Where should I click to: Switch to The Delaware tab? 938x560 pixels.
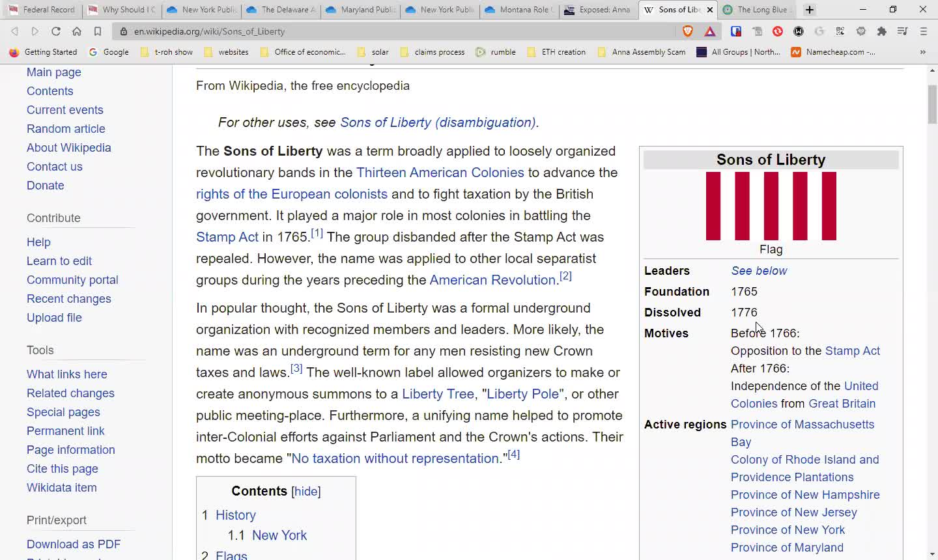point(280,10)
